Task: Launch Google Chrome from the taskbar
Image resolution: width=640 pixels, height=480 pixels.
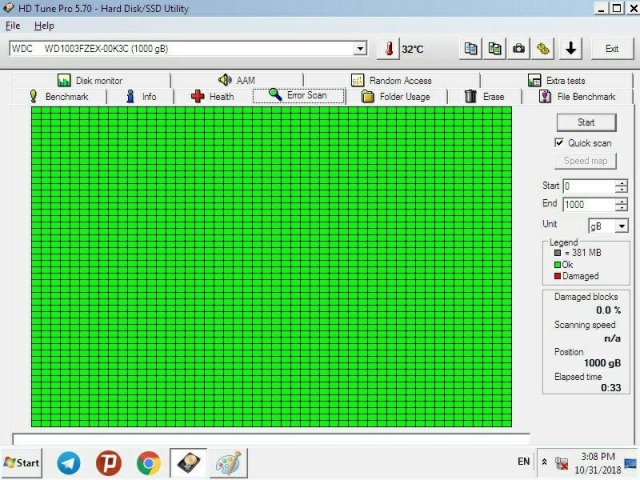Action: pos(148,462)
